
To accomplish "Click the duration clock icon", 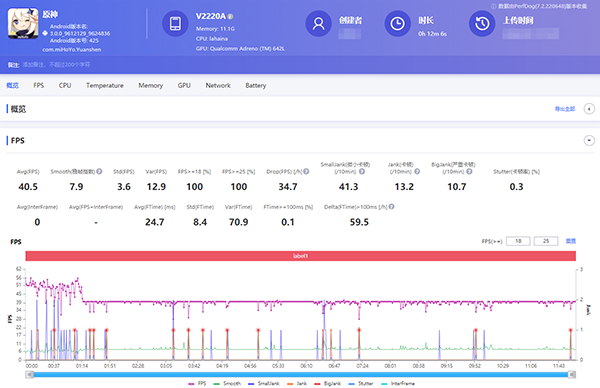I will pos(398,23).
